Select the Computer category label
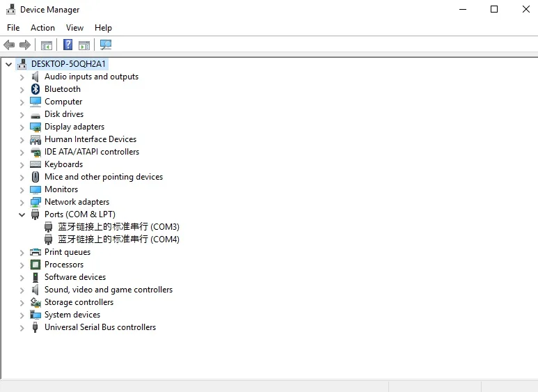Screen dimensions: 538x392 click(63, 102)
